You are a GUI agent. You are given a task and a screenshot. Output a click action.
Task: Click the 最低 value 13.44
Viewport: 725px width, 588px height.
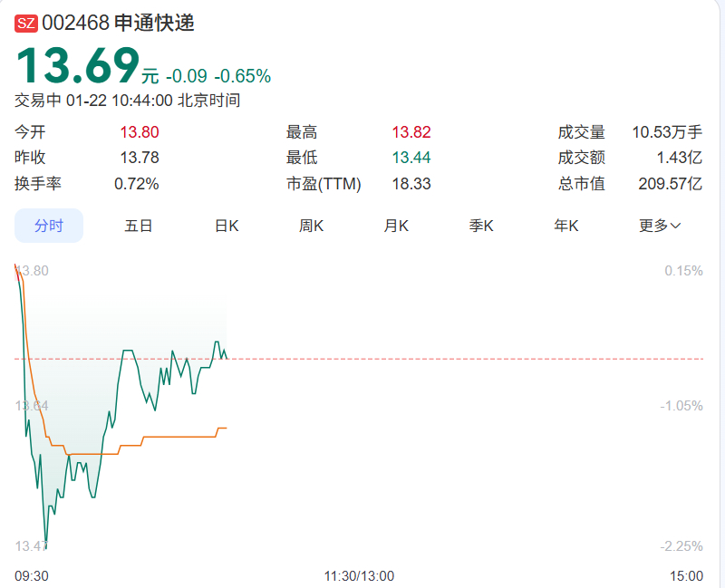coord(411,158)
